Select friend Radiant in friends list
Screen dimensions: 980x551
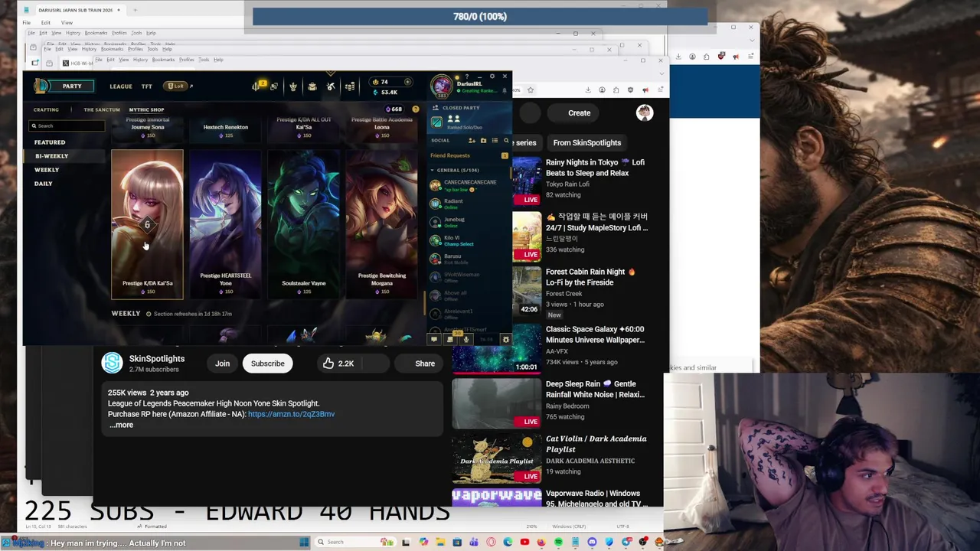[469, 204]
